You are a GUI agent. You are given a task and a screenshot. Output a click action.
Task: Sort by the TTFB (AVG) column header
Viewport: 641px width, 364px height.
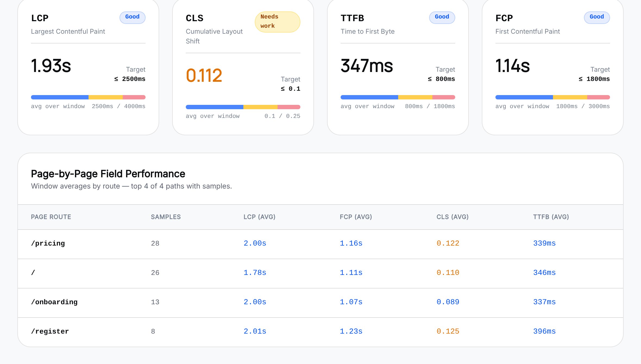click(x=551, y=217)
